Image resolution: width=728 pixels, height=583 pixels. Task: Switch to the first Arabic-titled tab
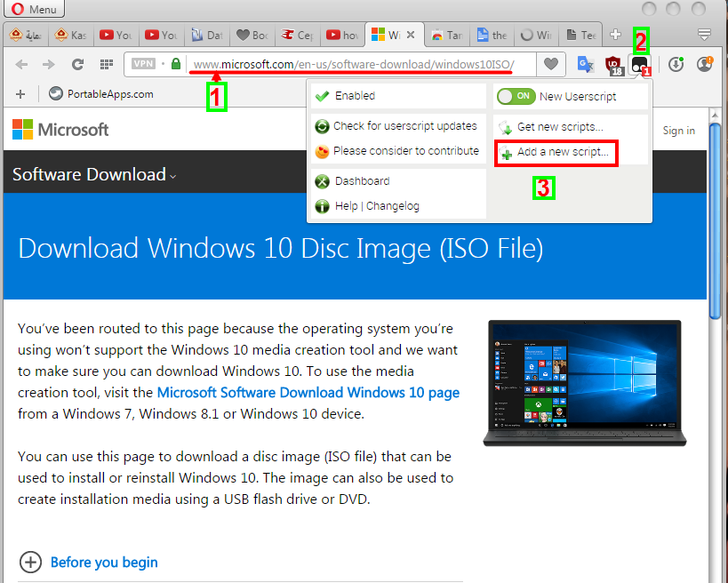(x=26, y=35)
